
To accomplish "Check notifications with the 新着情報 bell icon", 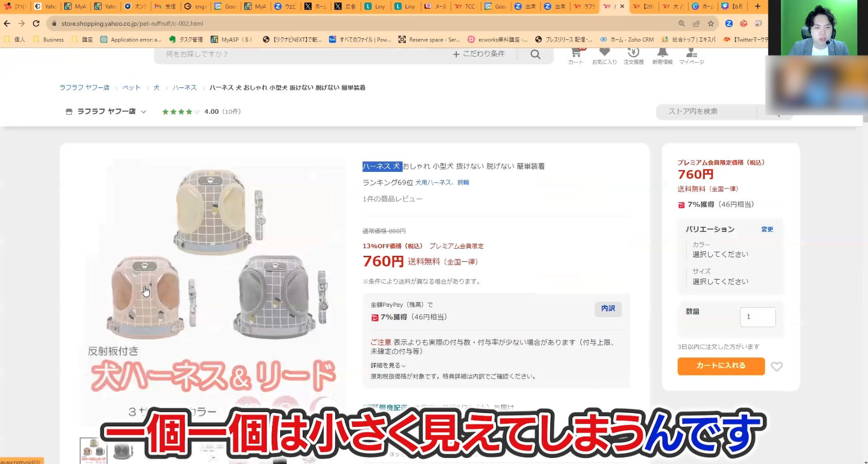I will (662, 54).
